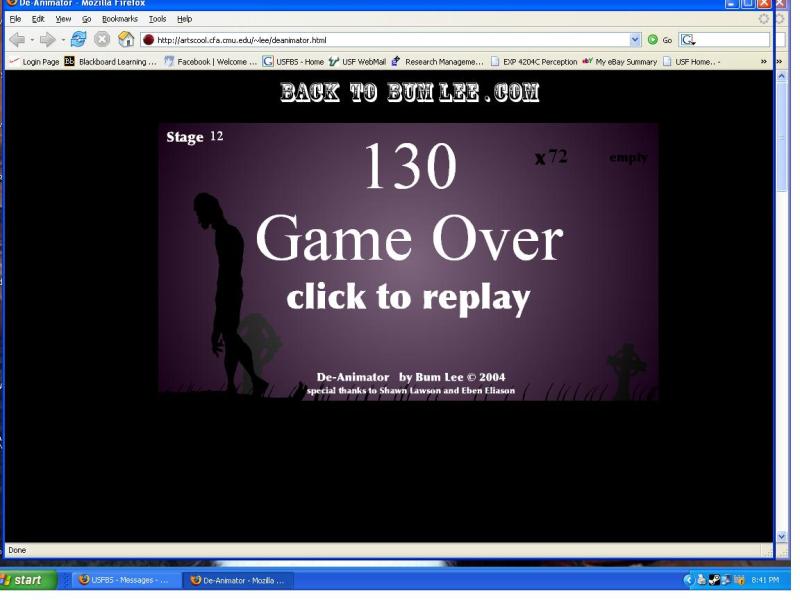The image size is (800, 600).
Task: Open the Go menu
Action: [x=87, y=19]
